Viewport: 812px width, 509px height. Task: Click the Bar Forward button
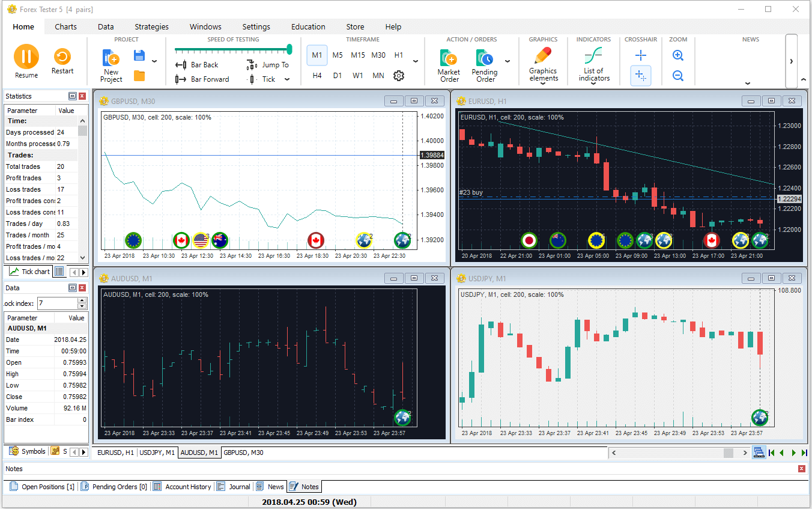coord(202,79)
